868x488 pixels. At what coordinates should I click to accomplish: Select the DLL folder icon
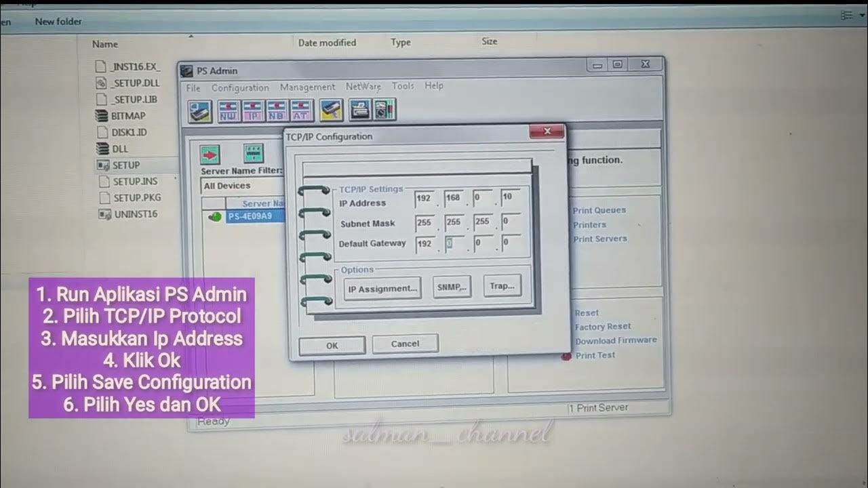102,148
